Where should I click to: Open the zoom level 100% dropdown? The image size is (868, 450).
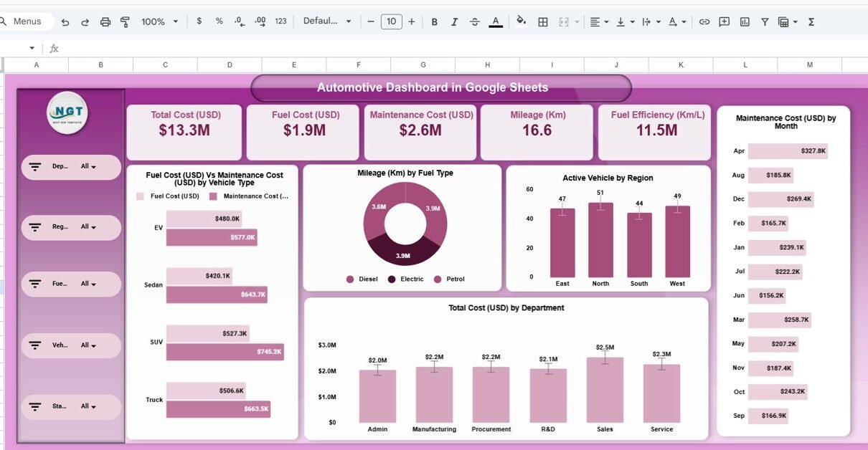[159, 21]
